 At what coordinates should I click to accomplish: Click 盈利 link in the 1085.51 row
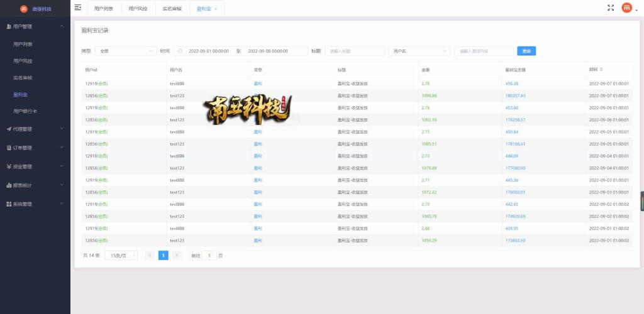(257, 144)
